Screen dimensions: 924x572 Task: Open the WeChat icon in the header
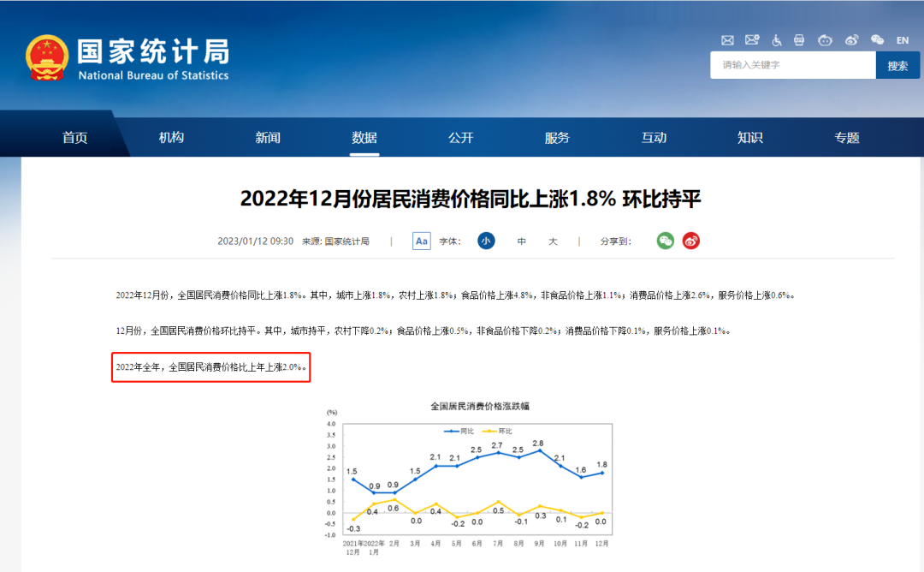[876, 39]
